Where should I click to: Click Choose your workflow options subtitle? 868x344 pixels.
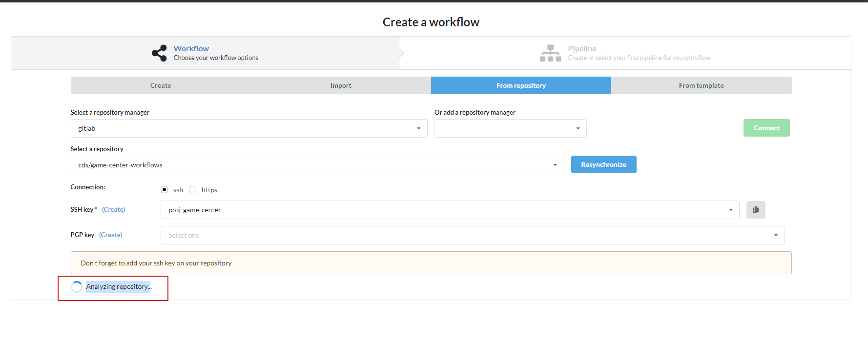point(216,58)
